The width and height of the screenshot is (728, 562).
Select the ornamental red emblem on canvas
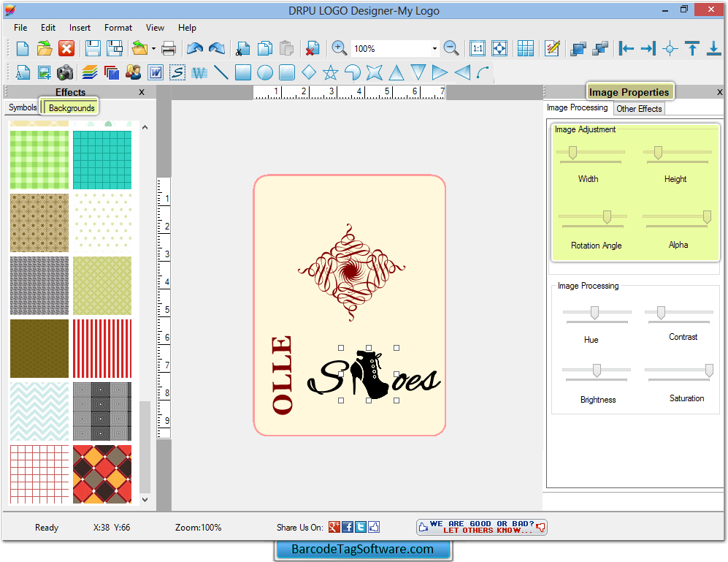(351, 273)
